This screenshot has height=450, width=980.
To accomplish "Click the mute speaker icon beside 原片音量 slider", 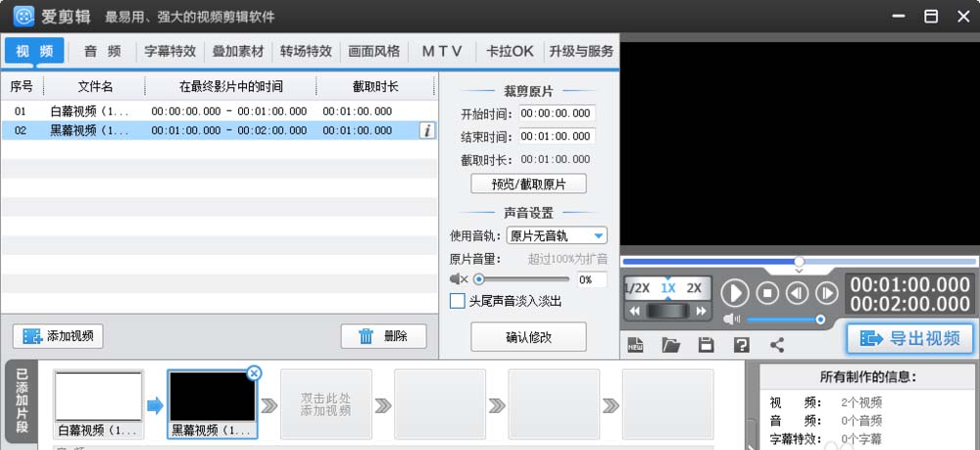I will pyautogui.click(x=458, y=278).
